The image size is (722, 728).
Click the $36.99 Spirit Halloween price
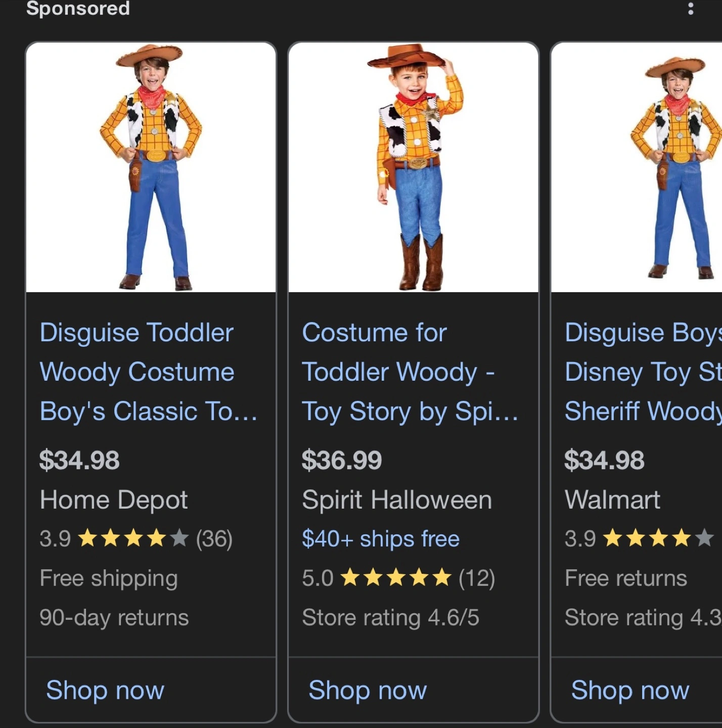(342, 461)
